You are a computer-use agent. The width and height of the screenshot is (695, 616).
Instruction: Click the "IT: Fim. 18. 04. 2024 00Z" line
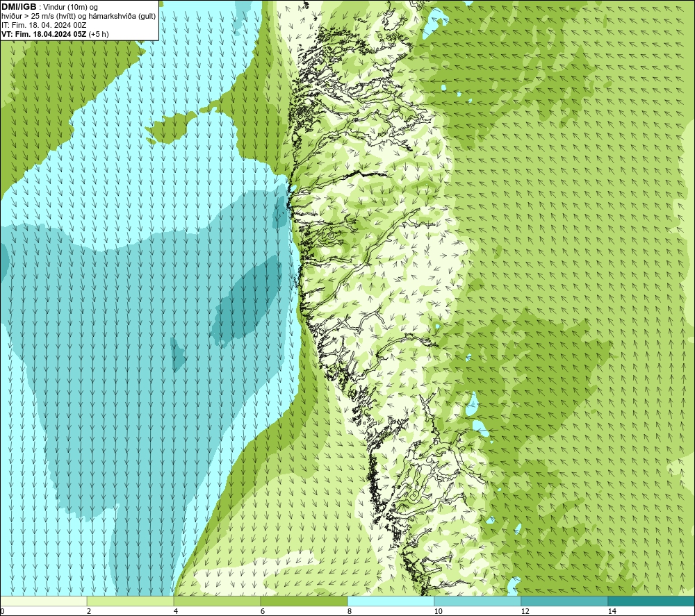coord(44,25)
